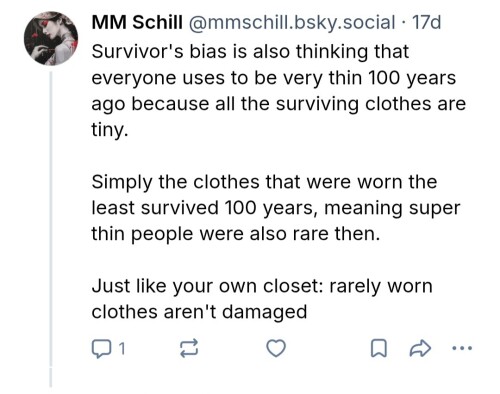This screenshot has height=394, width=500.
Task: Share the post via the arrow icon
Action: [420, 348]
